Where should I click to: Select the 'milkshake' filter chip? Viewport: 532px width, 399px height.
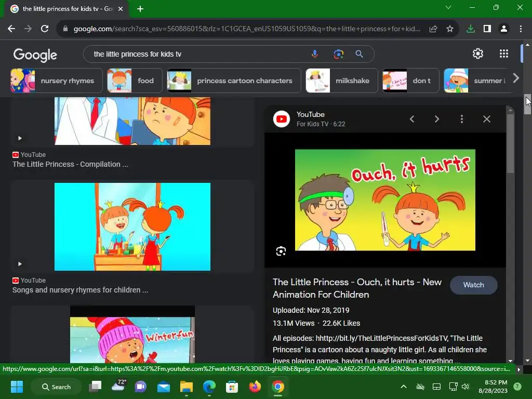point(342,81)
